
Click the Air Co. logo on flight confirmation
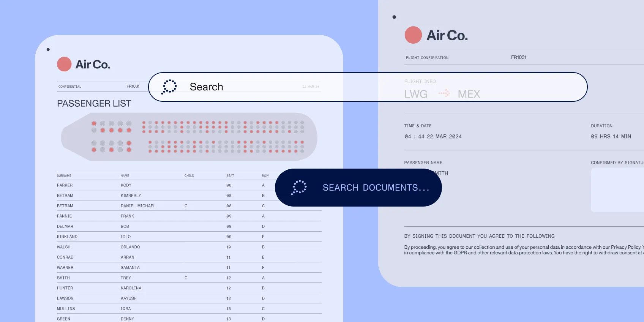436,35
